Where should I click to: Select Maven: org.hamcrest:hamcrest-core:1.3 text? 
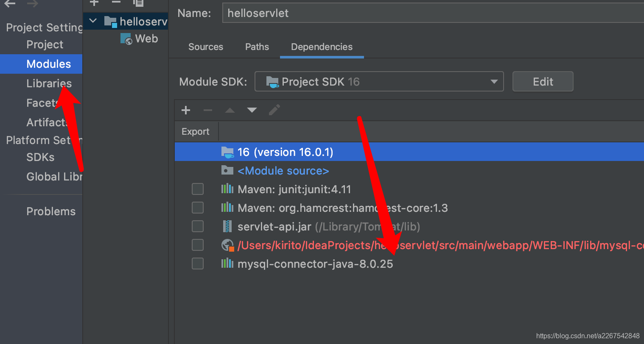tap(343, 208)
